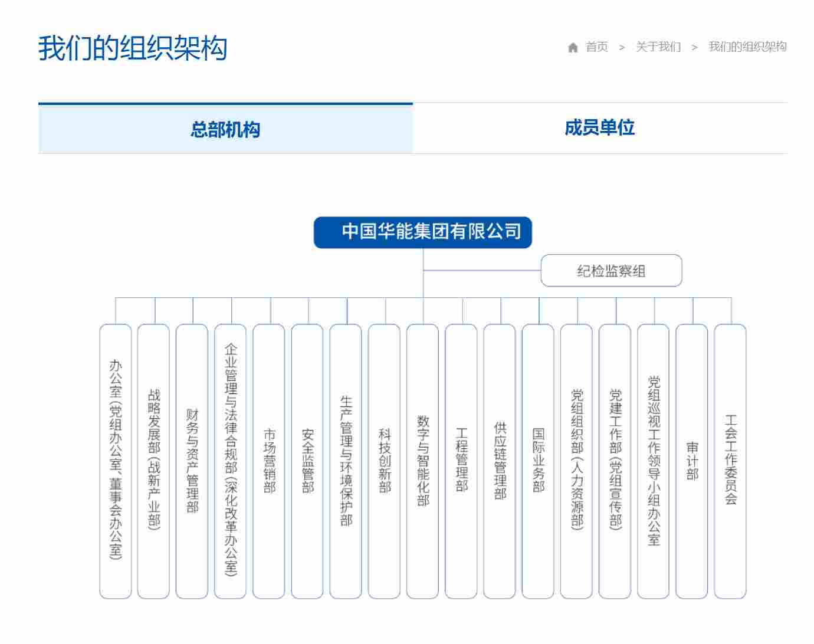Open the 纪检监察组 box

click(611, 271)
